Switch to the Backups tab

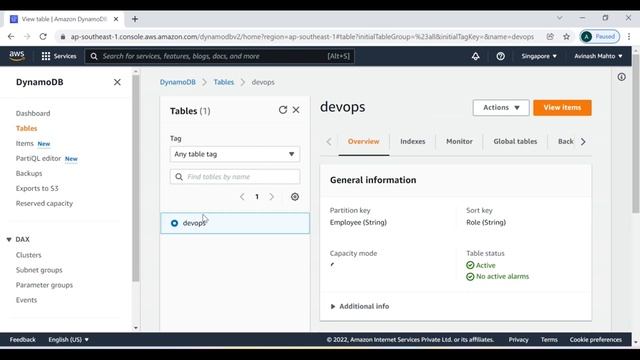tap(565, 142)
